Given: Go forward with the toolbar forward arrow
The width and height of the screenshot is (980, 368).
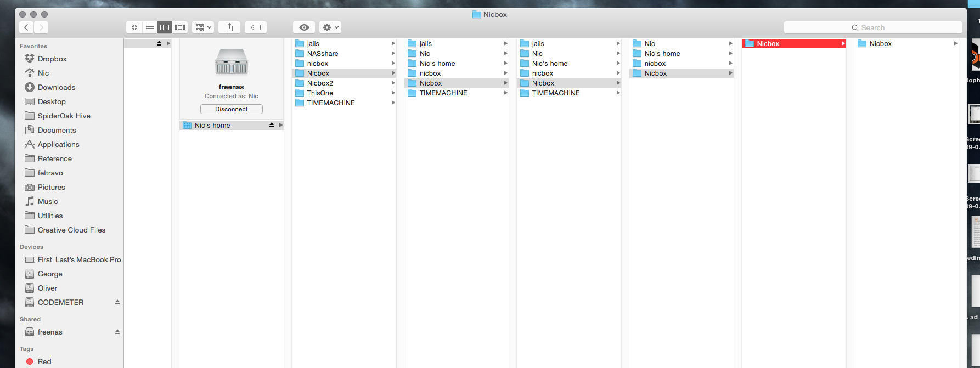Looking at the screenshot, I should pos(41,27).
